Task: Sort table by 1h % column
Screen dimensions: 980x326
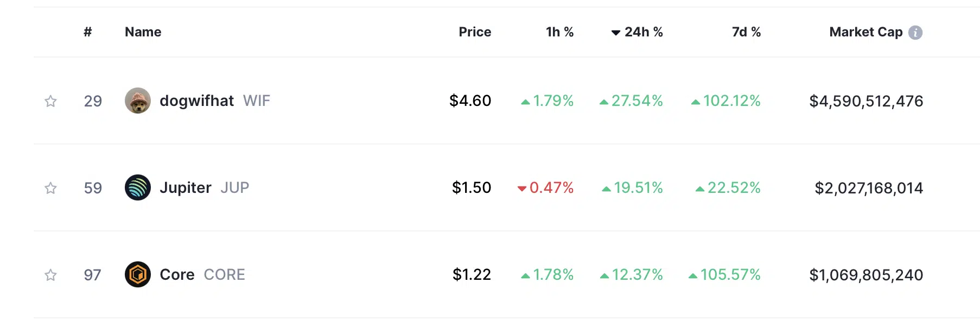Action: coord(559,32)
